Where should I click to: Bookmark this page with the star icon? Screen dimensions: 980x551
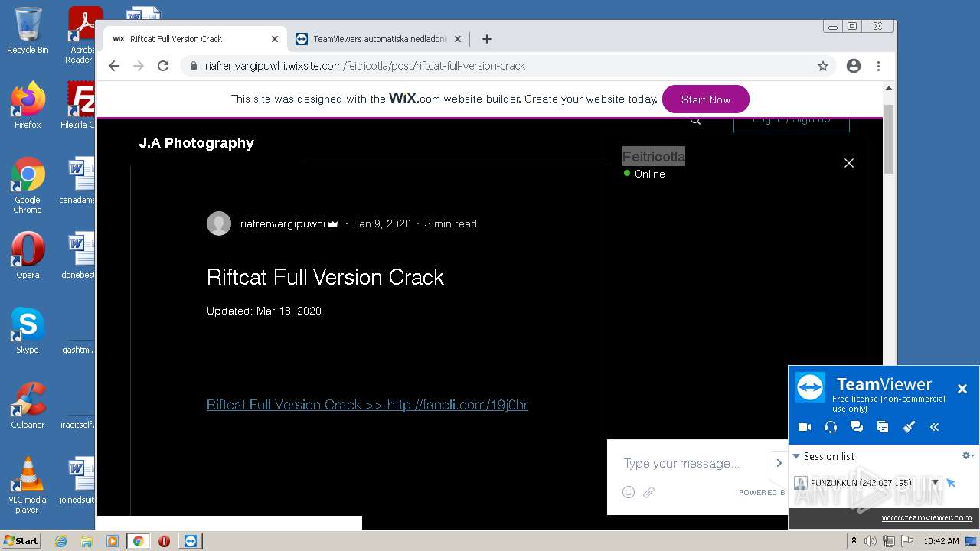point(823,66)
